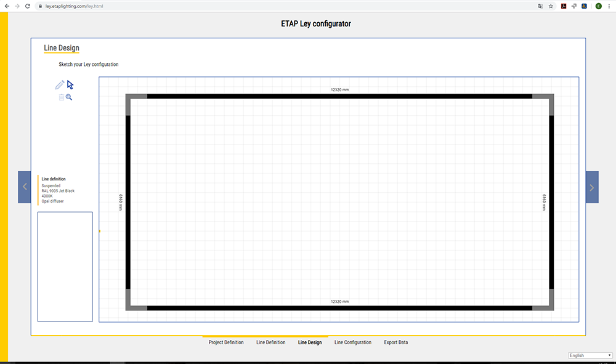Image resolution: width=616 pixels, height=364 pixels.
Task: Click the zoom-to-fit magnifier icon
Action: click(x=69, y=97)
